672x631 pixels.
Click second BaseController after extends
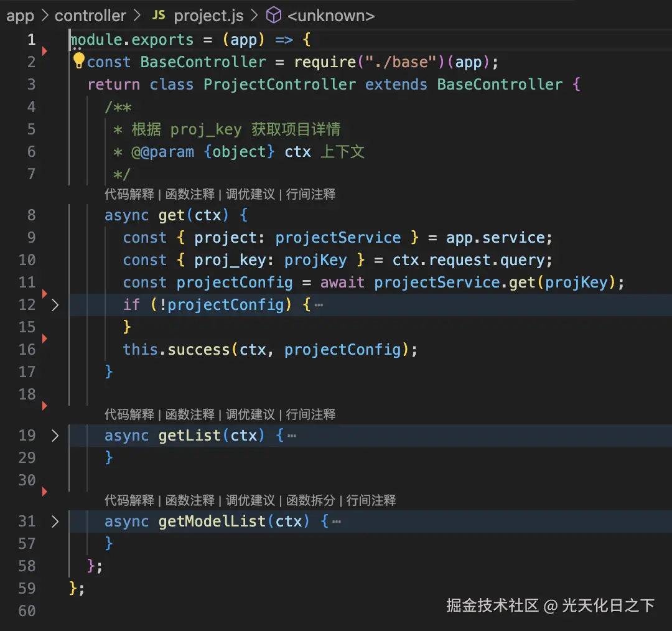(x=500, y=85)
